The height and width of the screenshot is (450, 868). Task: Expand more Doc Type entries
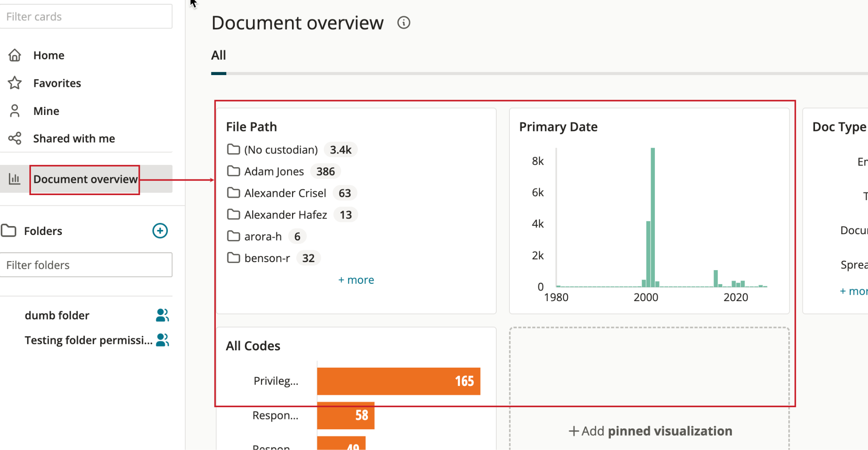[x=854, y=291]
